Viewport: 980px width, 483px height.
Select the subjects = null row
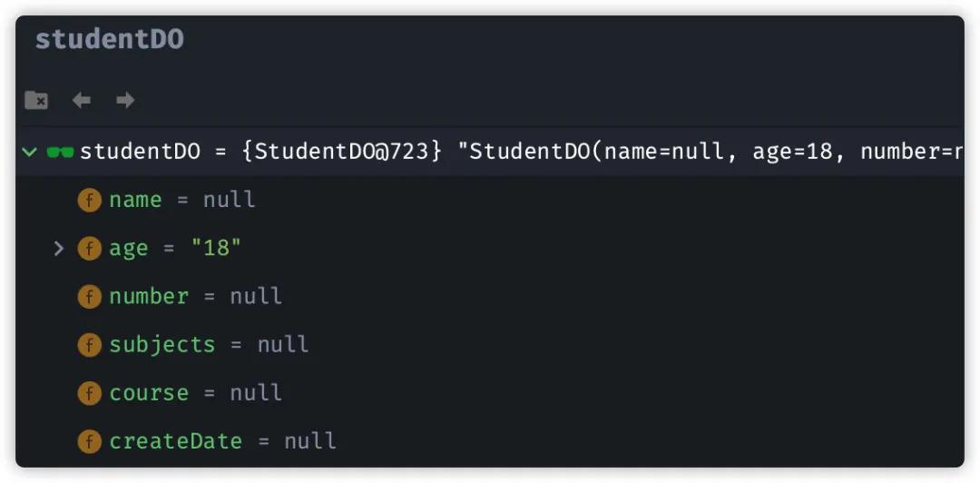pos(490,345)
